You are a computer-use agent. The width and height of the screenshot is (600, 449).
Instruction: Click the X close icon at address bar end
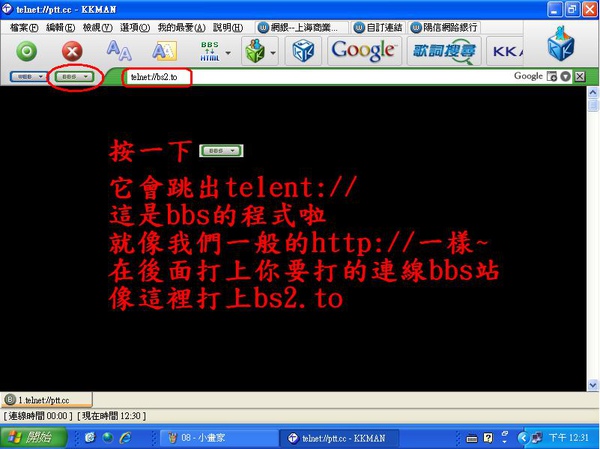coord(580,77)
